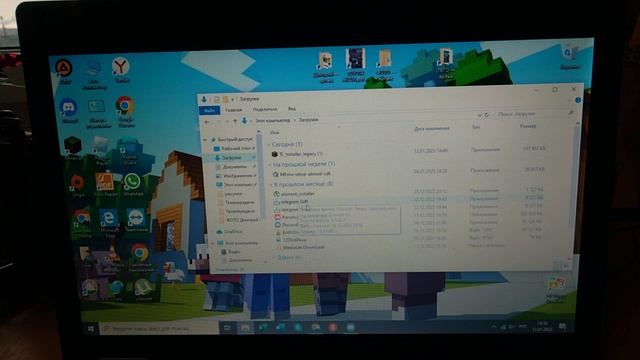Screen dimensions: 640x360
Task: Select Загрузки in the navigation pane
Action: pos(233,158)
